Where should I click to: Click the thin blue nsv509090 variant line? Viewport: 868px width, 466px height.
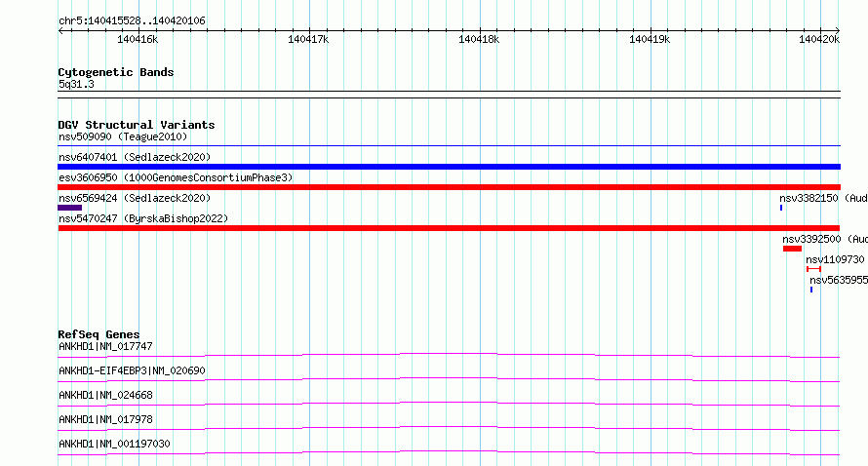click(x=449, y=146)
